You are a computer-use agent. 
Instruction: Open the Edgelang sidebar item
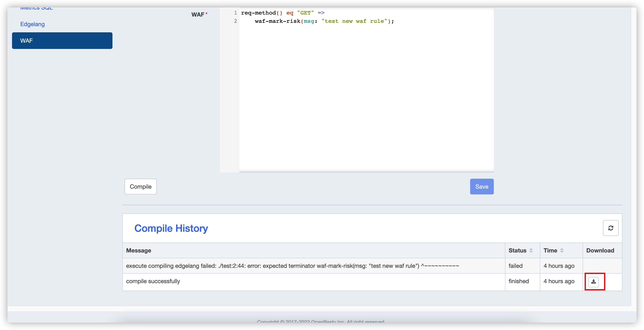pyautogui.click(x=33, y=24)
